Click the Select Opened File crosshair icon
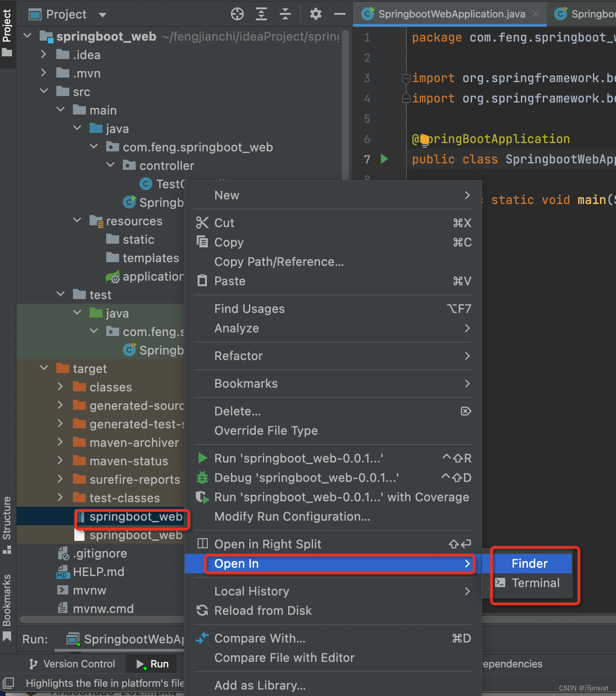 pyautogui.click(x=237, y=14)
